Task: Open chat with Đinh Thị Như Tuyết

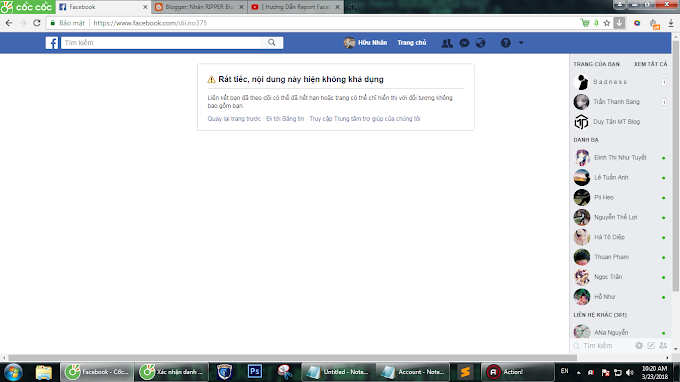Action: coord(620,158)
